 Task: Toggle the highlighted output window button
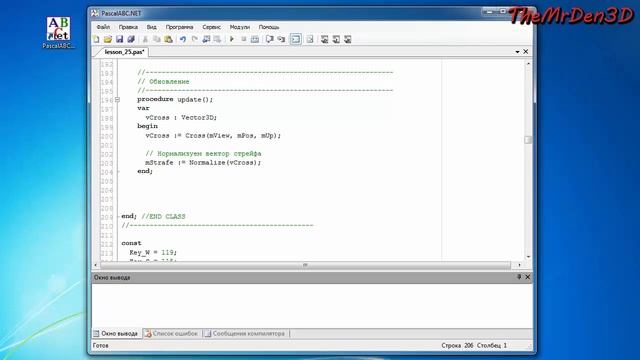(296, 39)
